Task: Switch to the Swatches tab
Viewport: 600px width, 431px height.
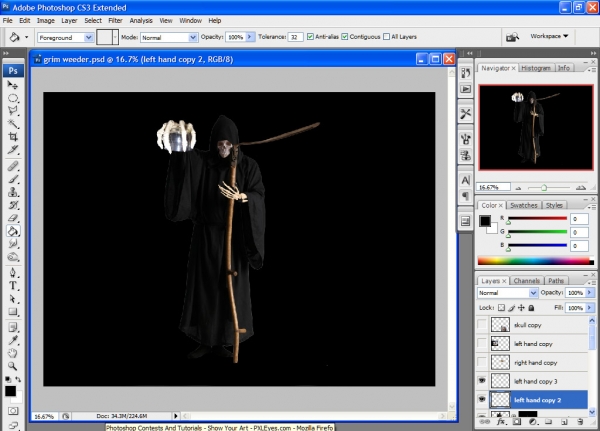Action: point(523,205)
